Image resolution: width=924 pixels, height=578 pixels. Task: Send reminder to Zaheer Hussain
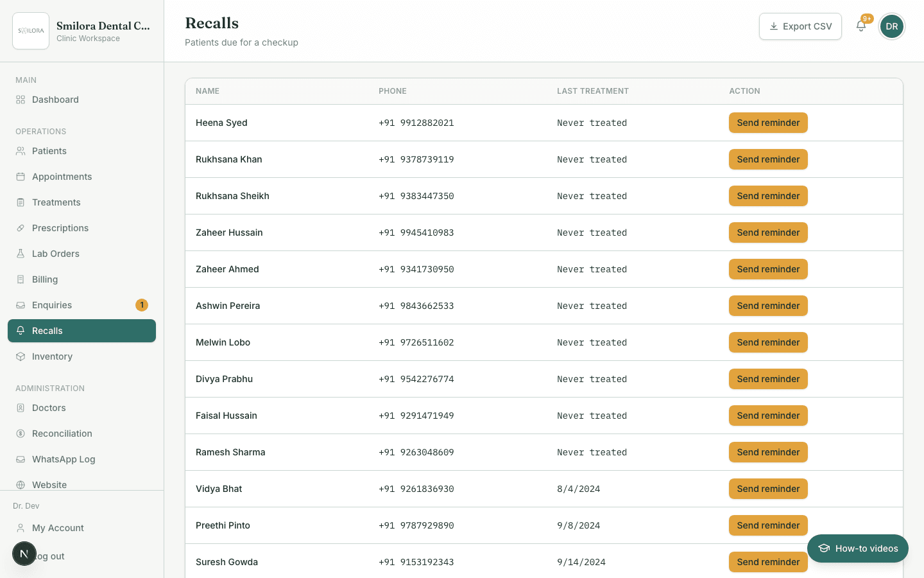pyautogui.click(x=768, y=232)
